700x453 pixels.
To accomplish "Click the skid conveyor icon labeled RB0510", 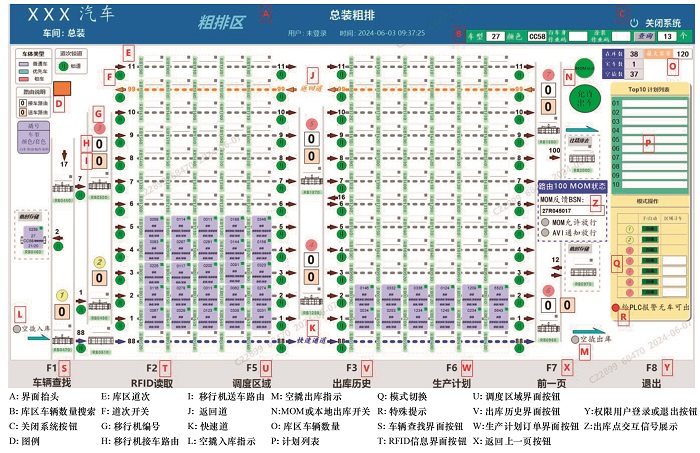I will pyautogui.click(x=100, y=341).
